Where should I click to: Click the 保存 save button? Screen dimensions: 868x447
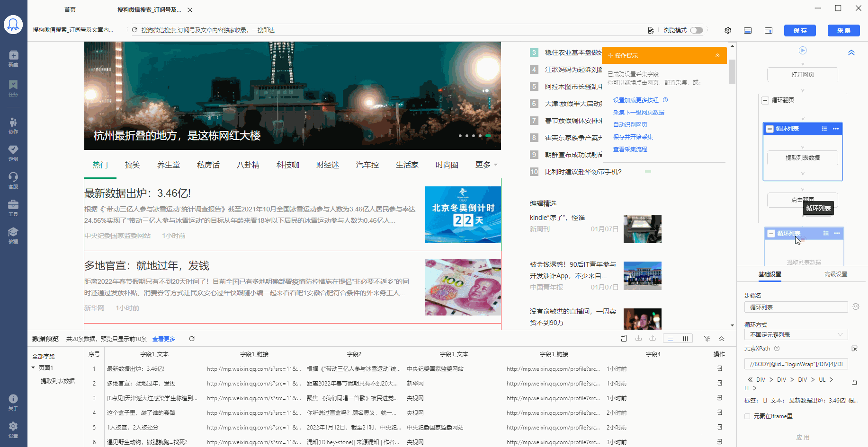(800, 30)
